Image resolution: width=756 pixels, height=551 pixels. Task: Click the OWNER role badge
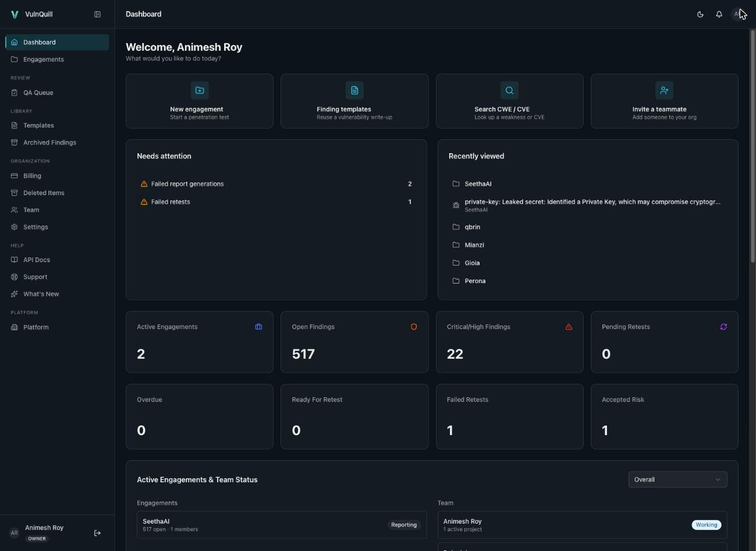pos(37,539)
